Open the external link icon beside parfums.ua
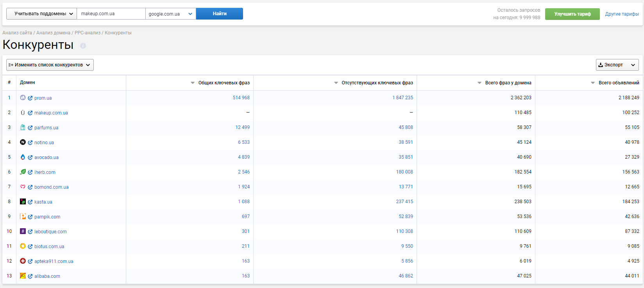The image size is (644, 288). click(30, 128)
